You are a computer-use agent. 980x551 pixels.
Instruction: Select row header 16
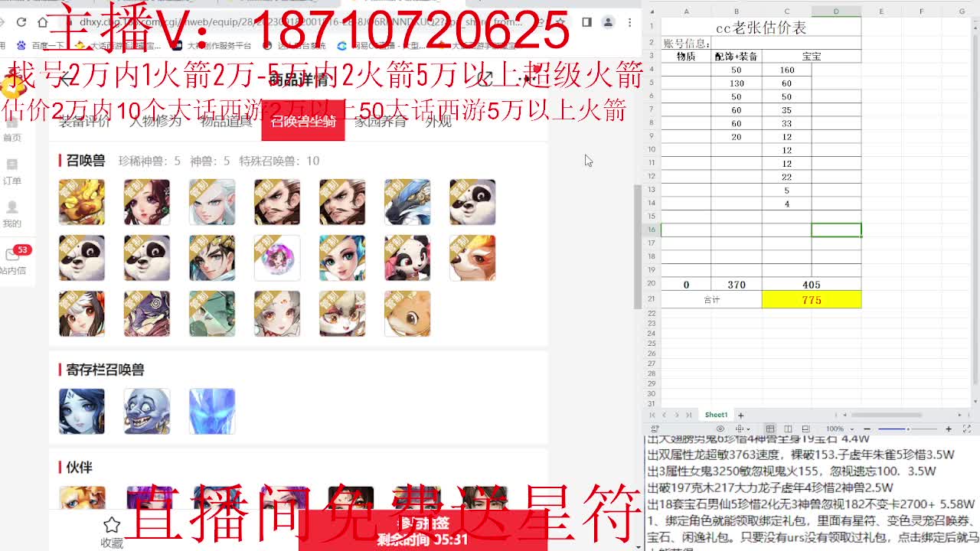pyautogui.click(x=652, y=230)
